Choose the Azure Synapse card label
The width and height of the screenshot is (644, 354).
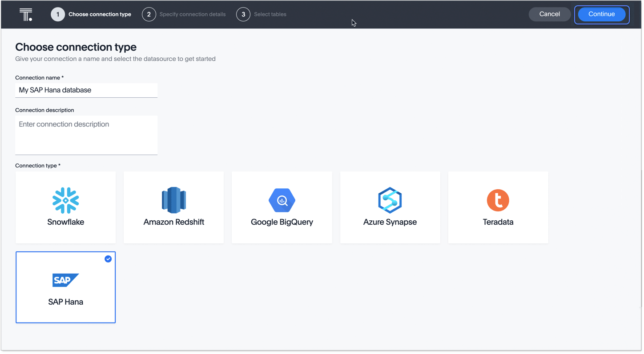[390, 222]
